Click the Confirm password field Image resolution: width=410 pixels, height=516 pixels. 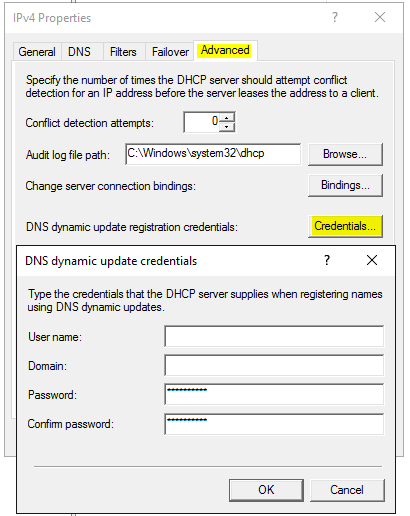pyautogui.click(x=274, y=424)
